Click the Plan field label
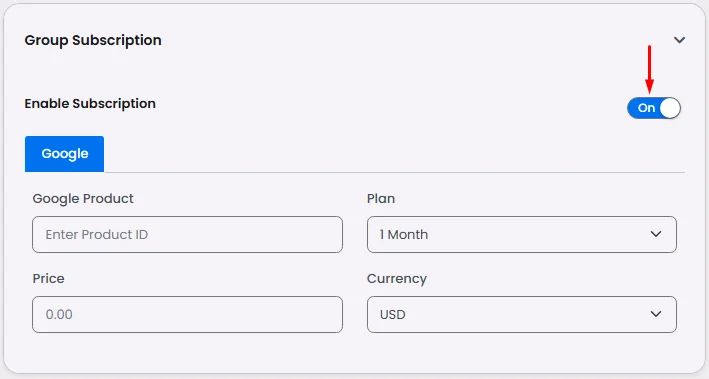Image resolution: width=709 pixels, height=379 pixels. (x=381, y=199)
